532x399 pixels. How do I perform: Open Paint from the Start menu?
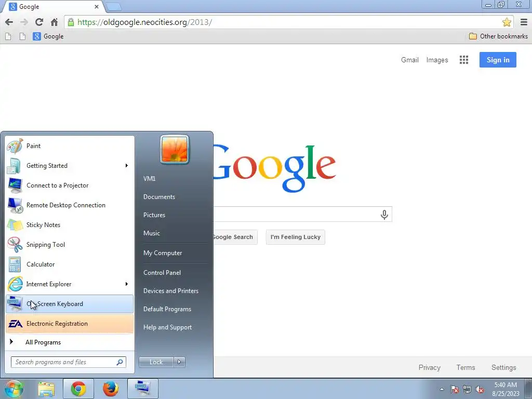click(x=70, y=146)
